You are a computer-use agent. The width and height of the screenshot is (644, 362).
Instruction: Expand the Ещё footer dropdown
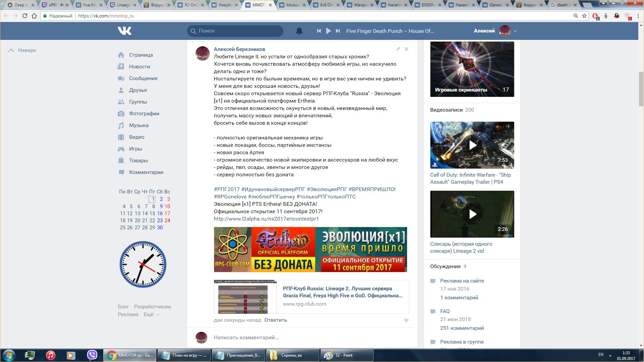pyautogui.click(x=151, y=314)
